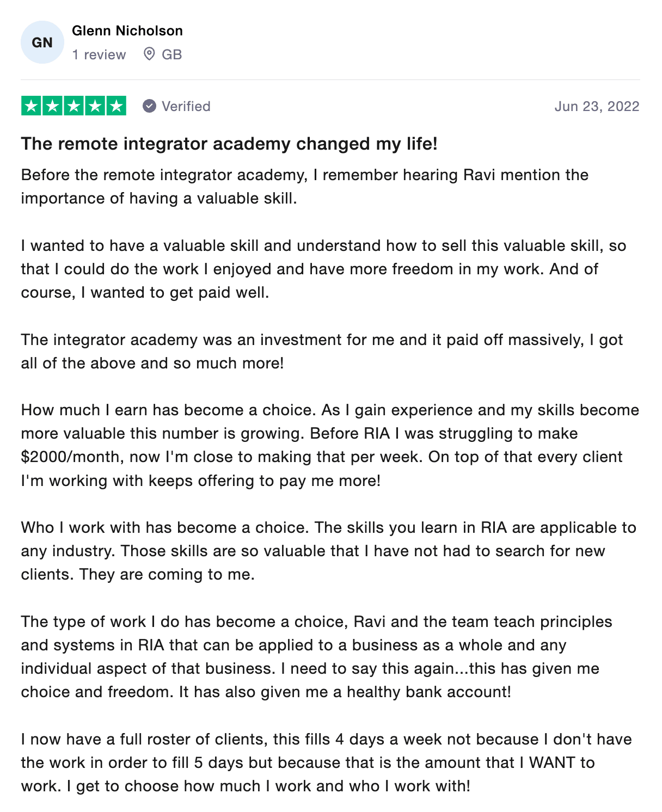Viewport: 662px width, 812px height.
Task: Click the first green rating star
Action: (32, 106)
